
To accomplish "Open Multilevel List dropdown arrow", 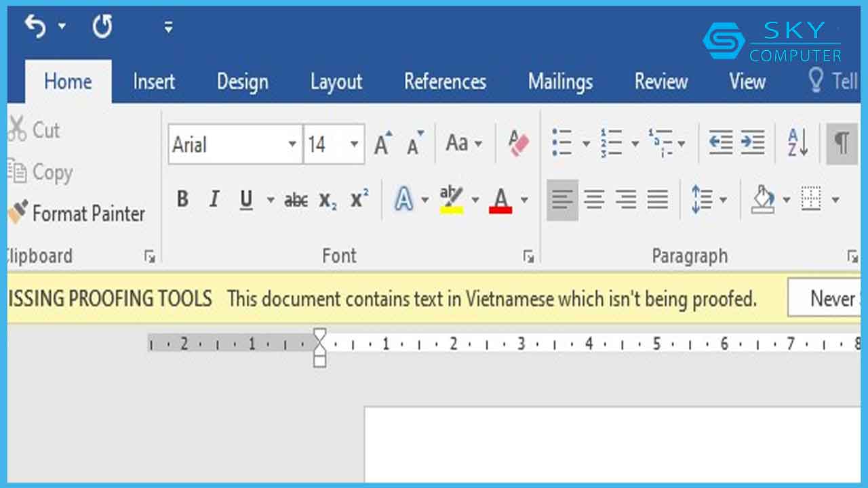I will tap(681, 144).
